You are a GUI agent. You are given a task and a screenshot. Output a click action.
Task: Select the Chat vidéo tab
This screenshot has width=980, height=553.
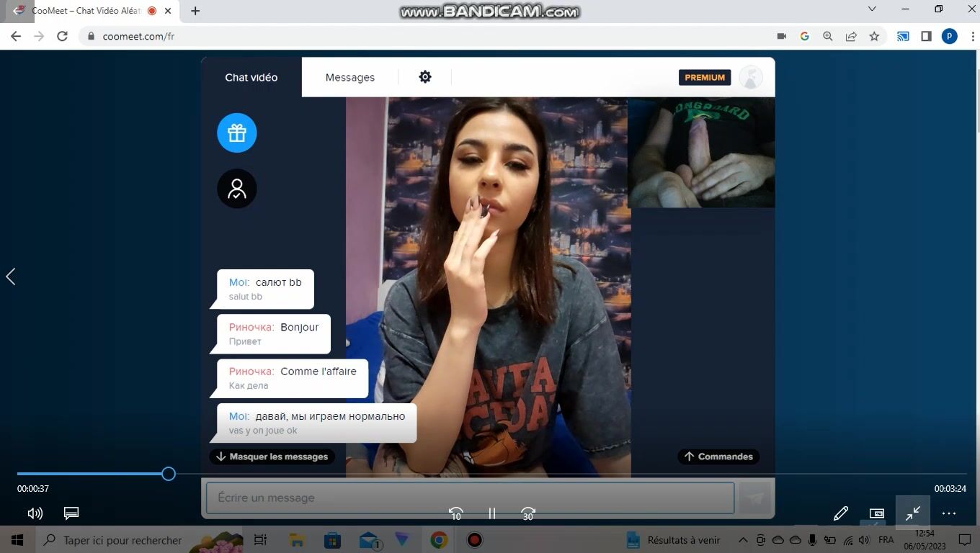pos(251,77)
